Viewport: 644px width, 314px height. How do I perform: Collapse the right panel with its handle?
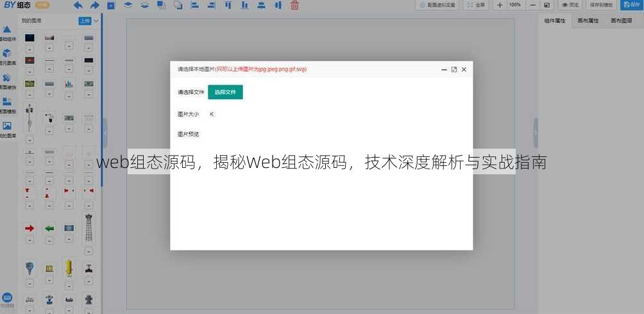pyautogui.click(x=536, y=133)
